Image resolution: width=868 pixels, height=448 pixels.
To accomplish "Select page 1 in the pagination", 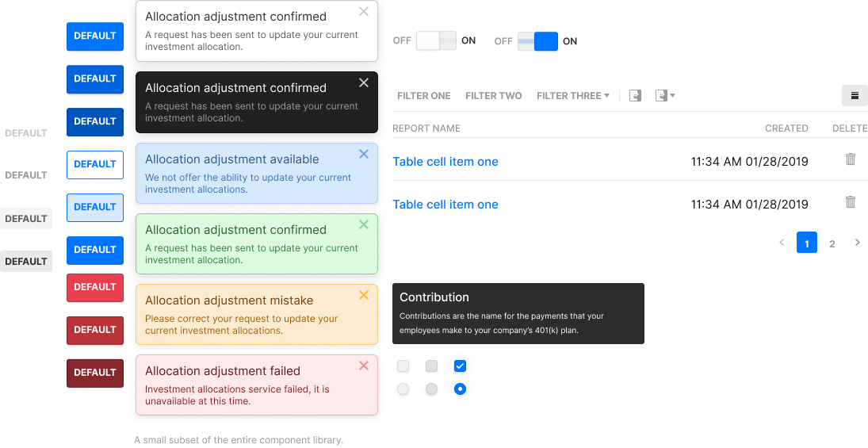I will [807, 243].
